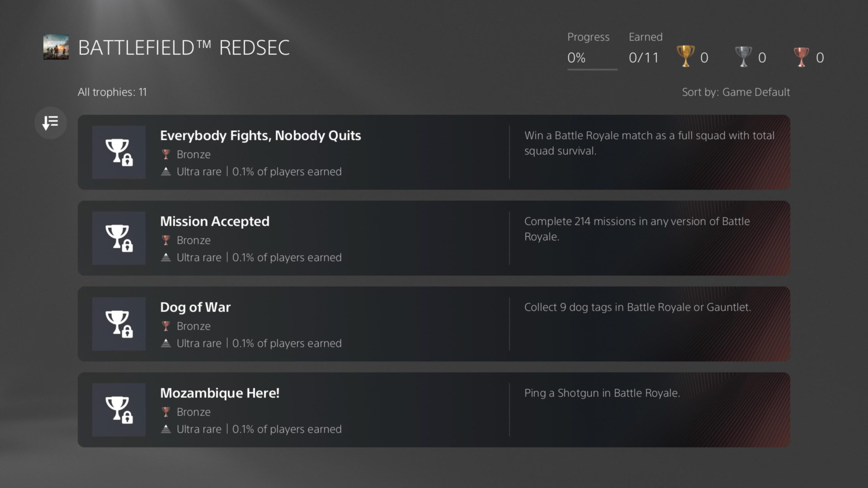
Task: Select locked trophy icon for Everybody Fights
Action: pyautogui.click(x=119, y=152)
